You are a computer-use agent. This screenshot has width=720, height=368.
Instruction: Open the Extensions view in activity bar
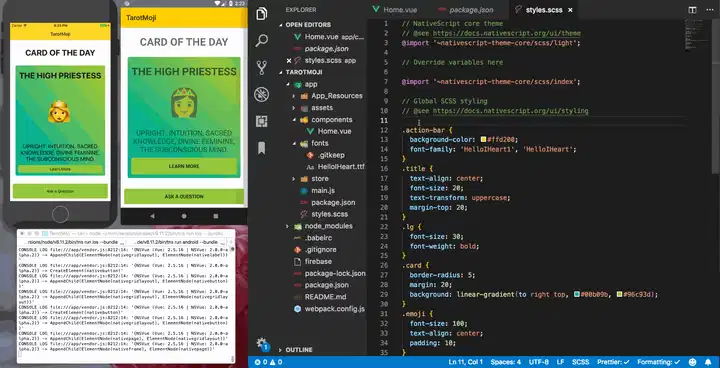click(262, 121)
